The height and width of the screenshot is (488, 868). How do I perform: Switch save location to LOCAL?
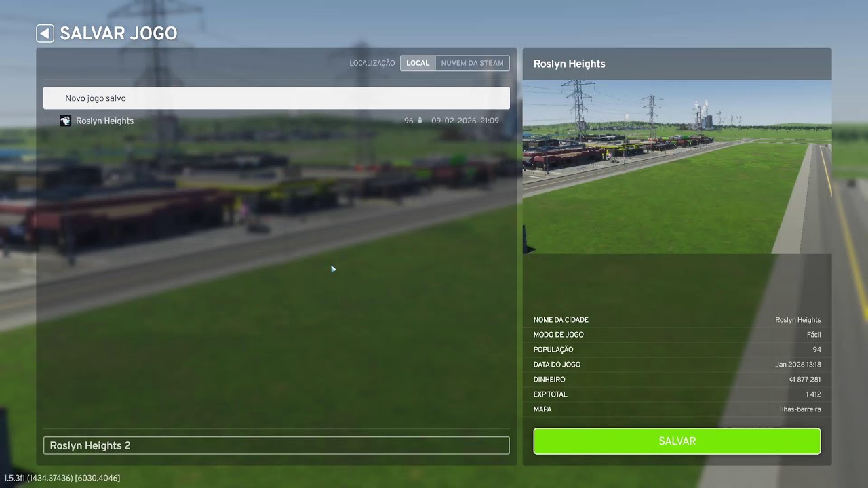418,63
